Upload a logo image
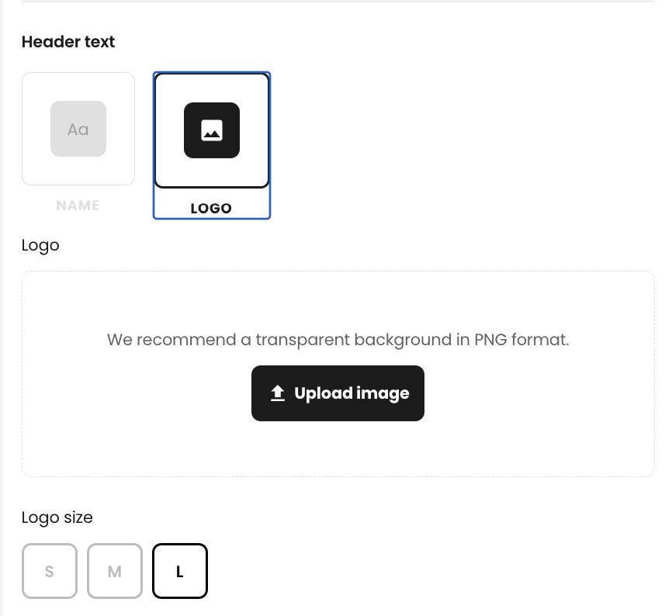Image resolution: width=672 pixels, height=616 pixels. [x=338, y=393]
